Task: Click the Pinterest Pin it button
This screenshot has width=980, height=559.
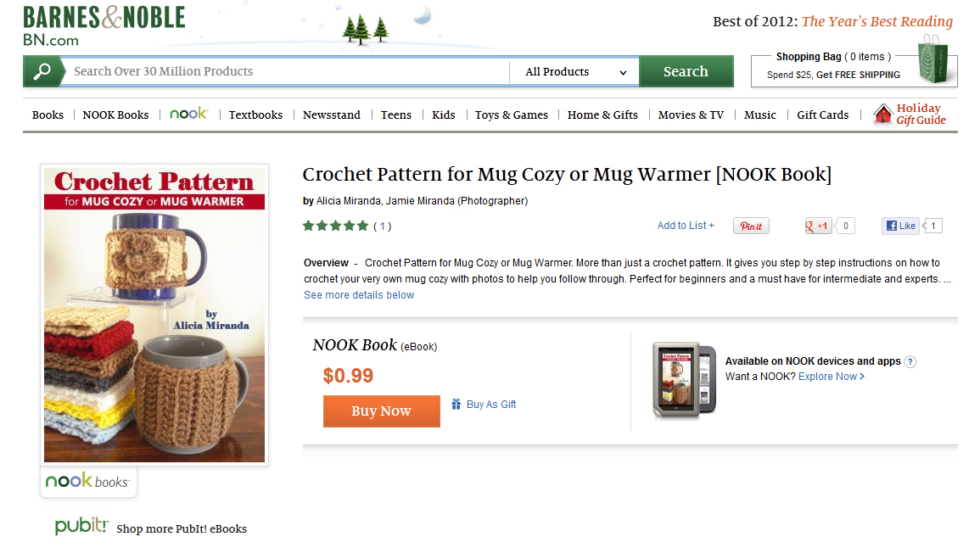Action: point(751,226)
